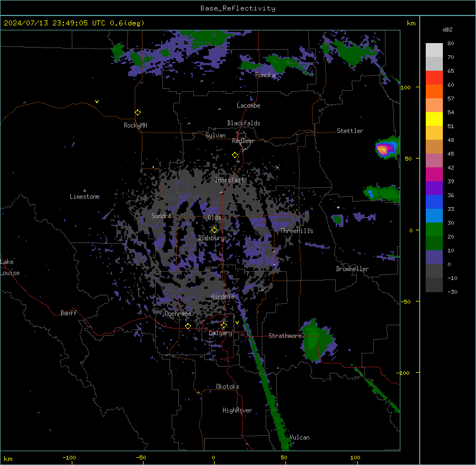Click the Lacombe label
Image resolution: width=476 pixels, height=465 pixels.
click(x=248, y=105)
